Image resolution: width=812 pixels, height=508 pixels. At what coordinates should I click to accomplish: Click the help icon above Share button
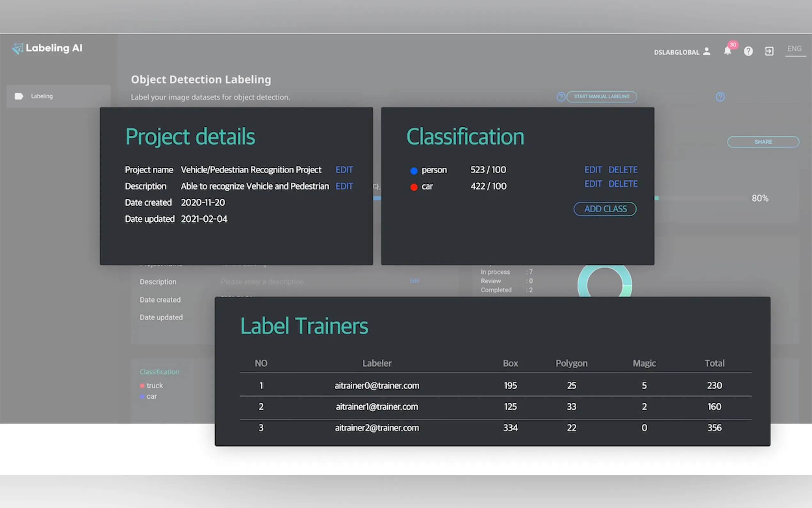(x=720, y=97)
